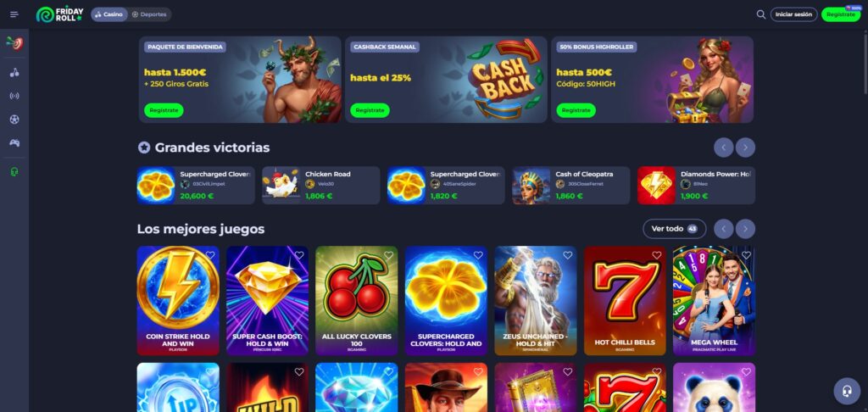Open the Zeus Unchained game thumbnail
The height and width of the screenshot is (412, 868).
(x=536, y=301)
